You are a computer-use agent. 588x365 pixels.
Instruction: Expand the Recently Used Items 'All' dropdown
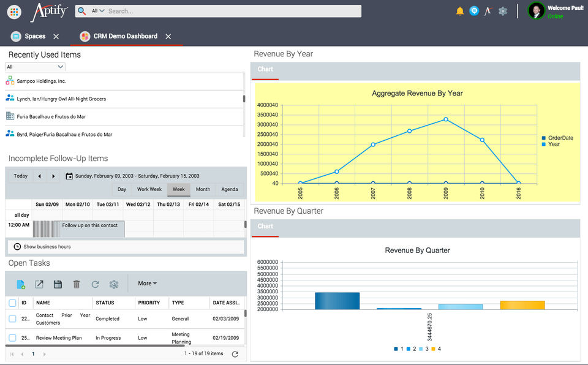click(x=35, y=67)
